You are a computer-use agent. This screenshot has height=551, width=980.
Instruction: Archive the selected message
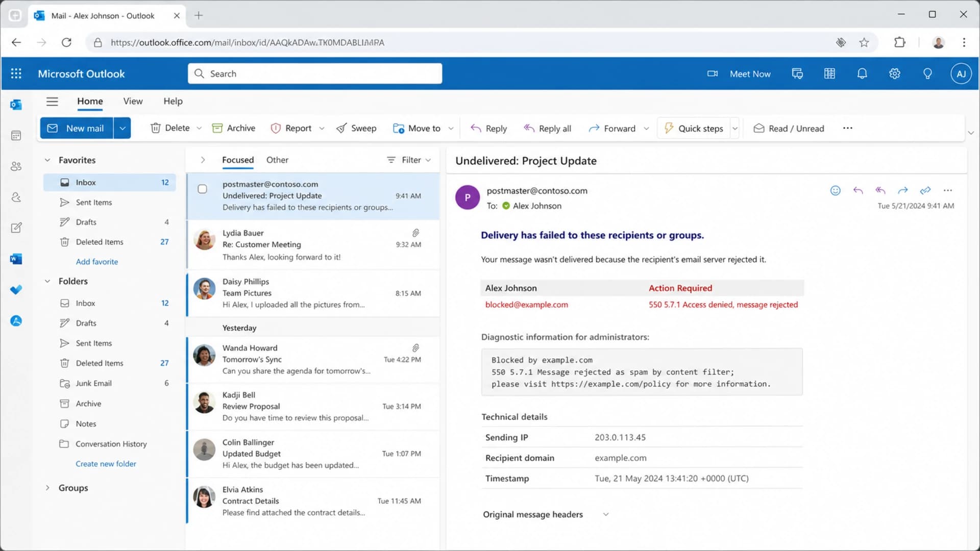(x=234, y=128)
